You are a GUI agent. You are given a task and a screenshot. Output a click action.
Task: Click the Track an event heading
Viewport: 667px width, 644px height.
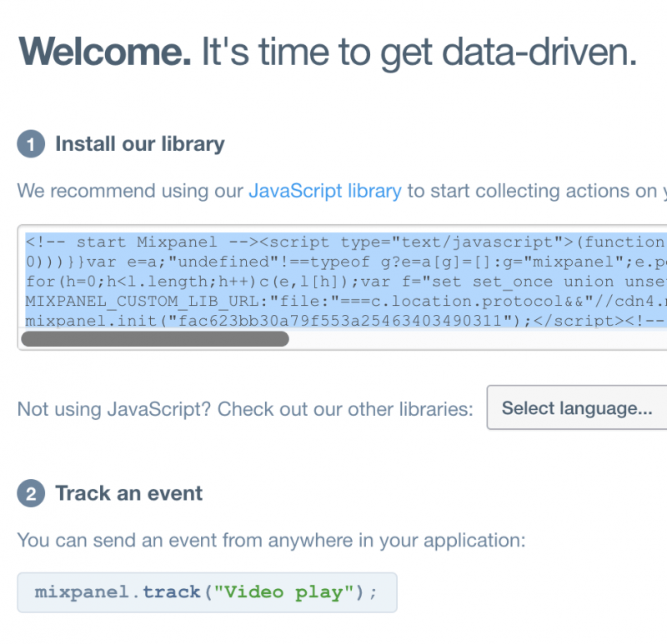click(128, 493)
